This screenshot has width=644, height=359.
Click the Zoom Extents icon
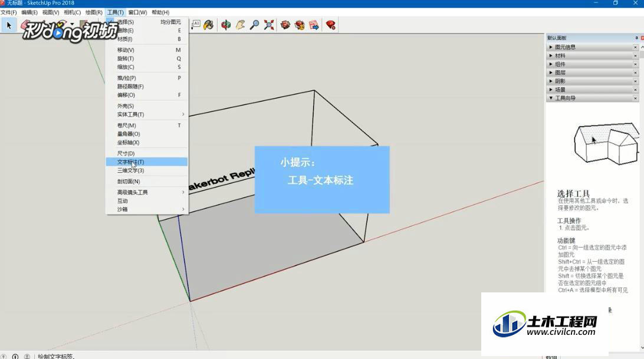(x=269, y=25)
